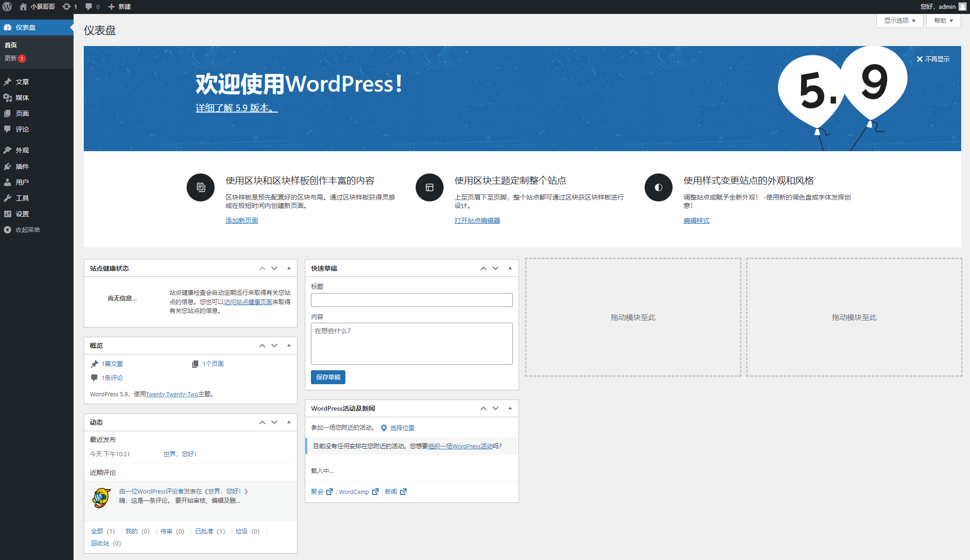Screen dimensions: 970x560
Task: Open the 世界，您好！ post link
Action: pos(180,454)
